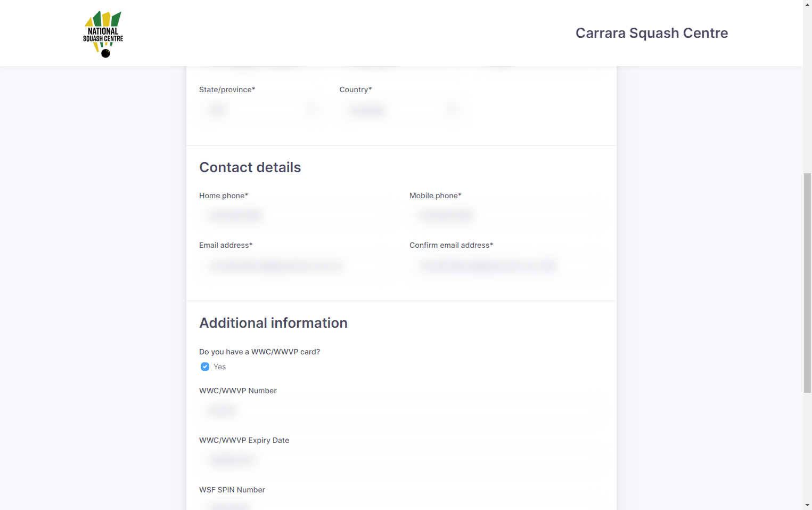
Task: Click the Mobile phone input field
Action: (506, 215)
